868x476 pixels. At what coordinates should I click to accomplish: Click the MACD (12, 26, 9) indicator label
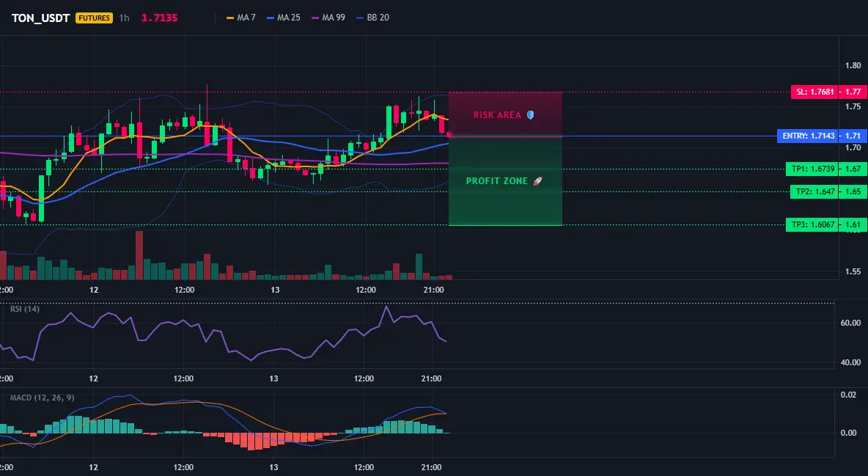pos(42,398)
